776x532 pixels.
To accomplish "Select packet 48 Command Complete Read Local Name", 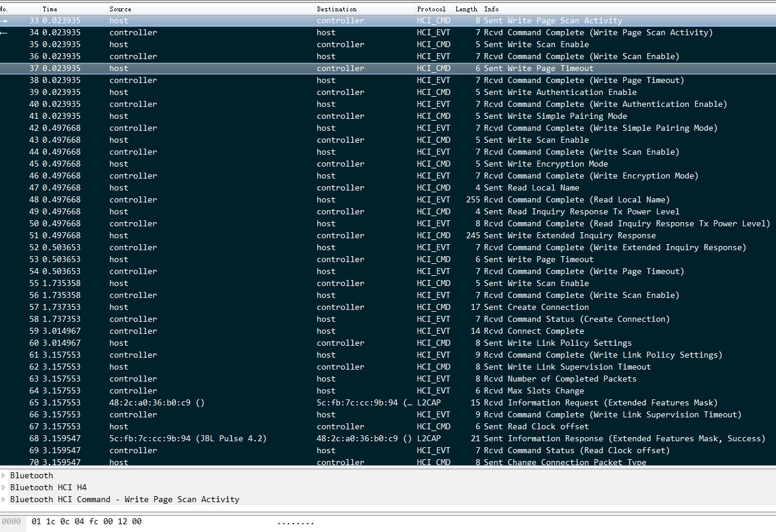I will point(388,200).
